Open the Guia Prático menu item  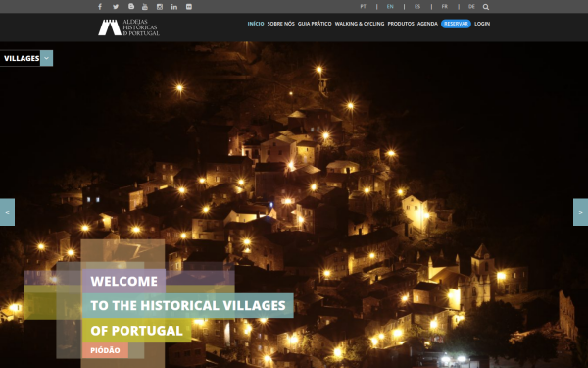(x=315, y=24)
